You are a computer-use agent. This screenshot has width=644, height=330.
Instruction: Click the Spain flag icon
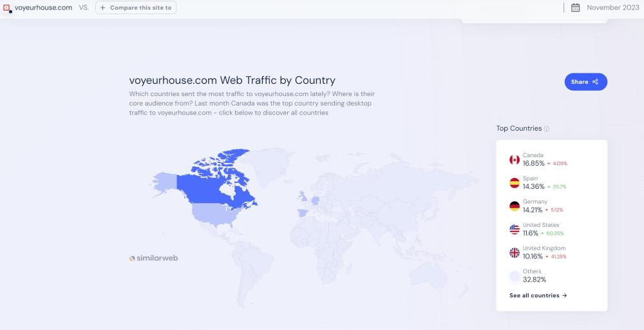(x=515, y=183)
